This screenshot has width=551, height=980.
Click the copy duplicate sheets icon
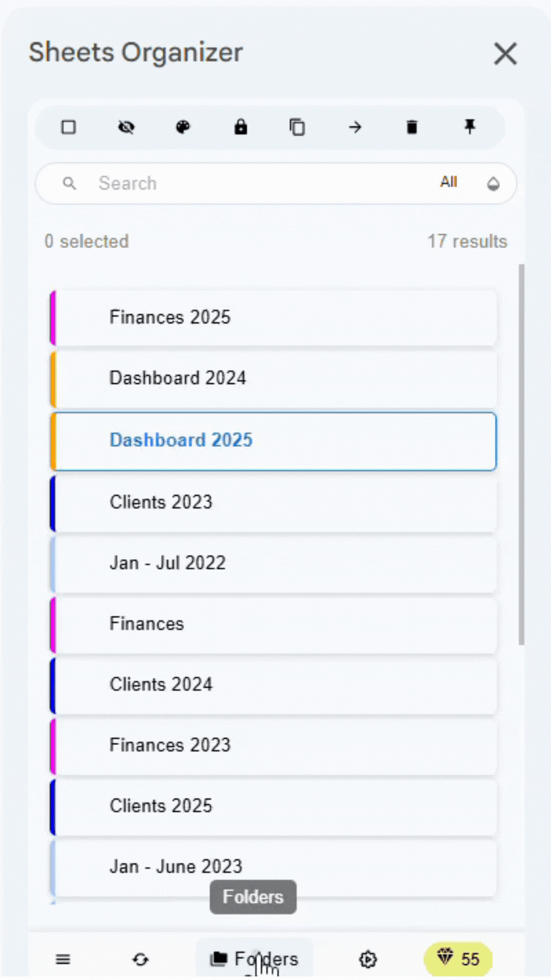[297, 127]
